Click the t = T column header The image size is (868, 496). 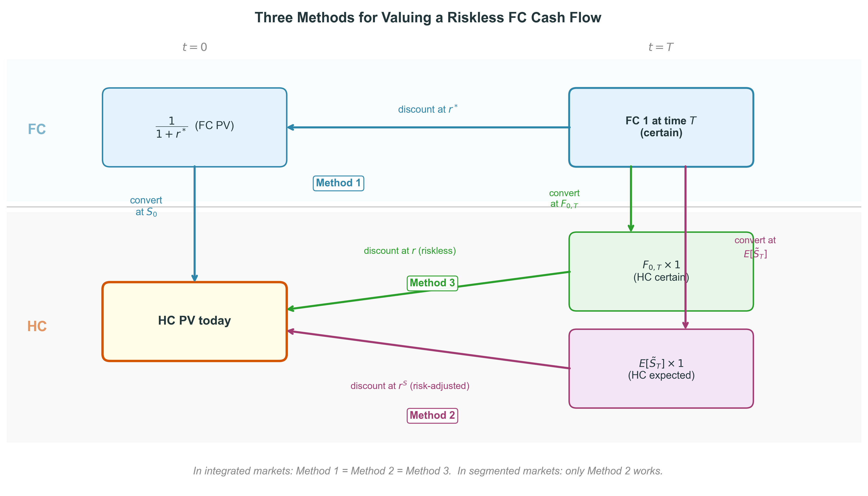coord(660,47)
